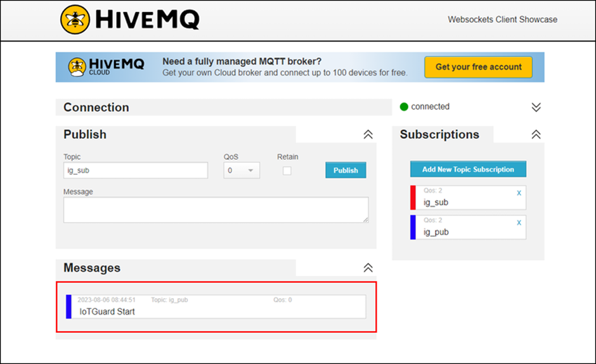This screenshot has height=364, width=596.
Task: Click the 'Topic: ig_pub' label in message
Action: 169,300
